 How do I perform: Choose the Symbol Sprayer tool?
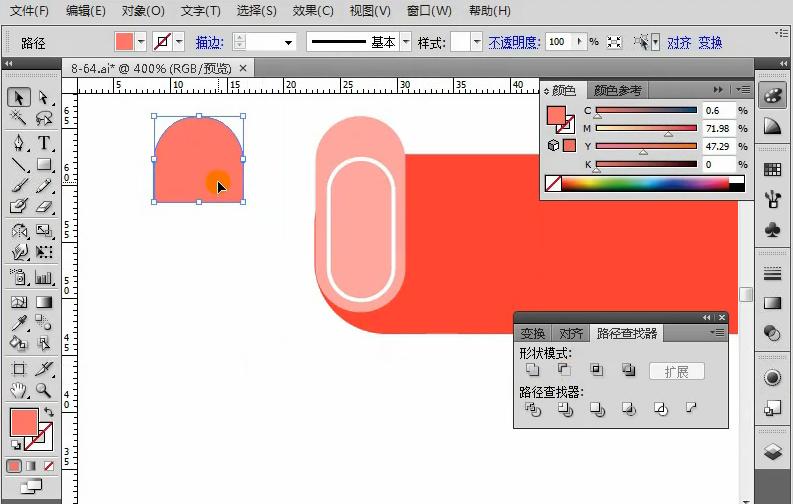(19, 277)
